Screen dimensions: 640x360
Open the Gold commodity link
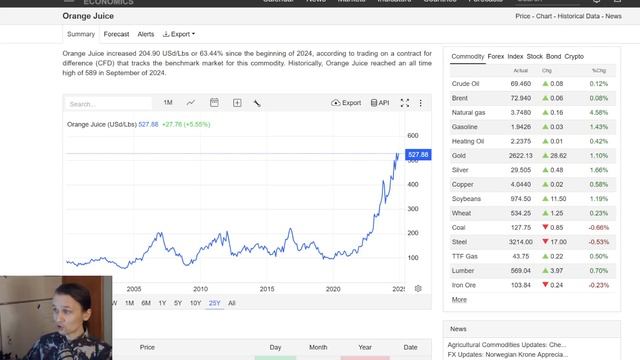click(458, 156)
